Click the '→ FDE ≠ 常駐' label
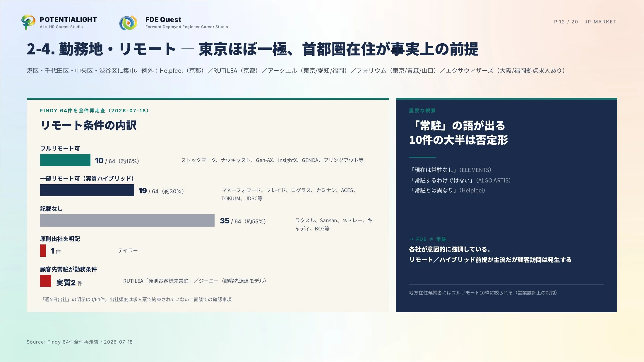This screenshot has height=362, width=644. (428, 239)
